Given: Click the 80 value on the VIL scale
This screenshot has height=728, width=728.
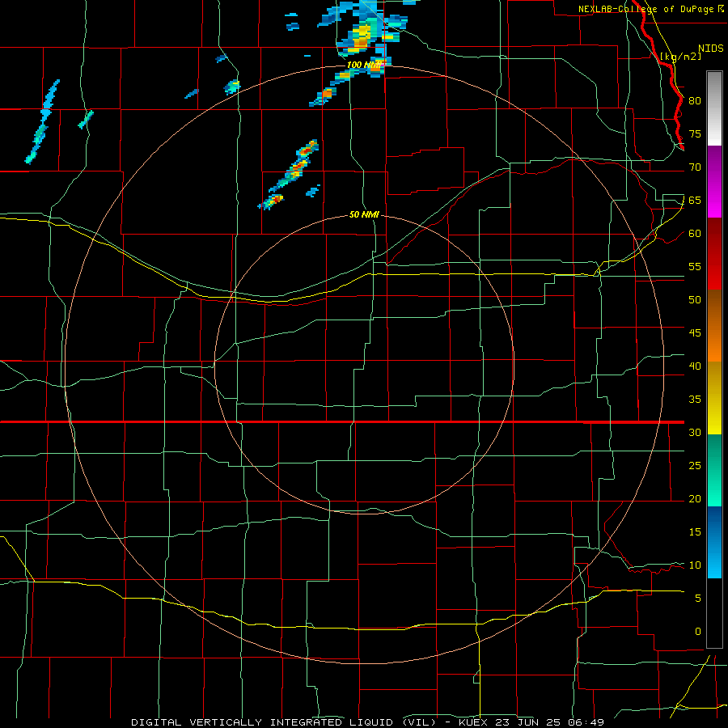Looking at the screenshot, I should [695, 101].
